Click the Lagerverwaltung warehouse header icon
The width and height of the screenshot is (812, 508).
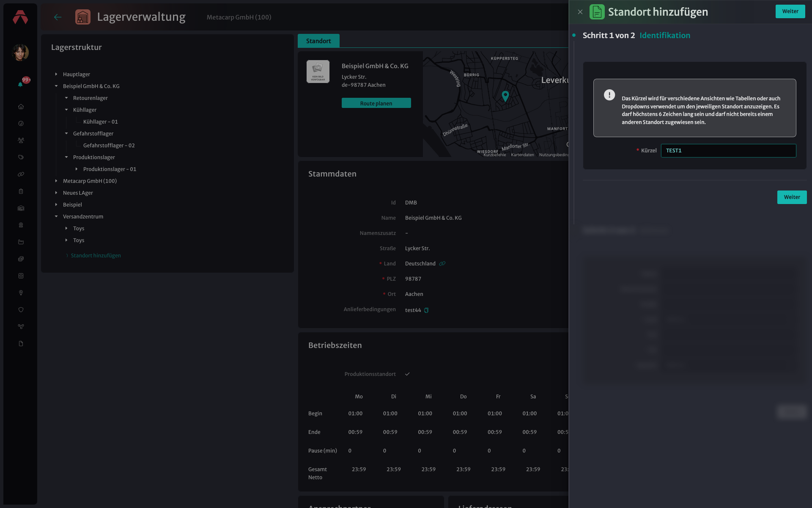(83, 17)
